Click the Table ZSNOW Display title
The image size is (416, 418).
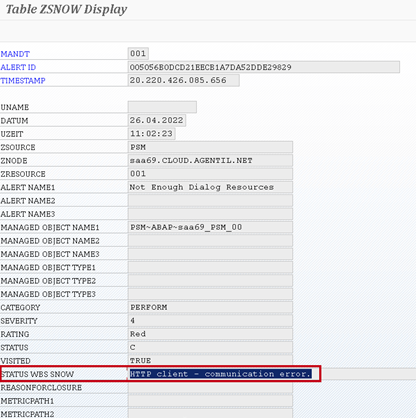(x=67, y=9)
